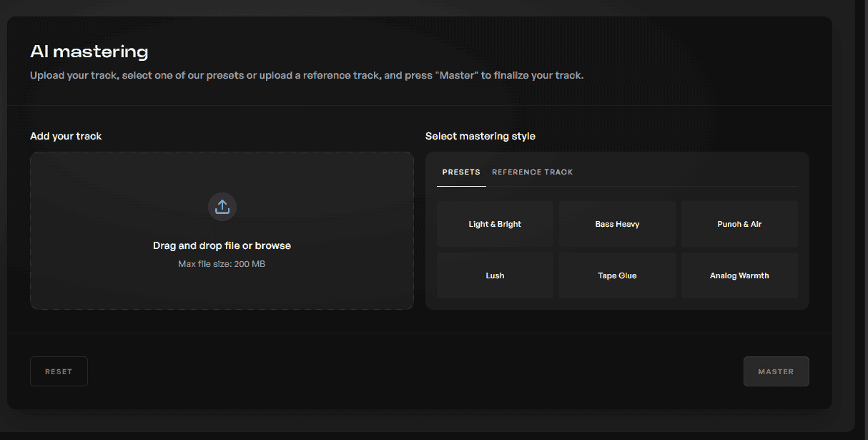Choose the Tape Glue preset
Viewport: 868px width, 440px height.
[x=617, y=275]
